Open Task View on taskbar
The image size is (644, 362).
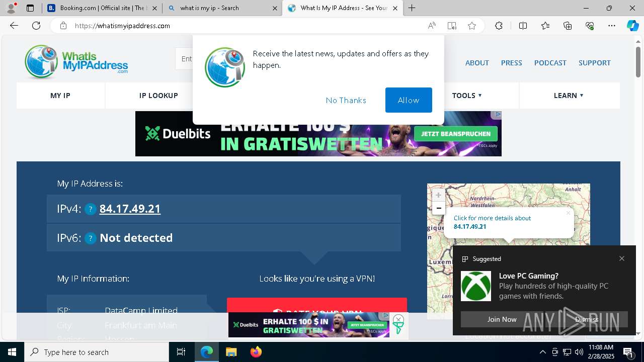[181, 352]
